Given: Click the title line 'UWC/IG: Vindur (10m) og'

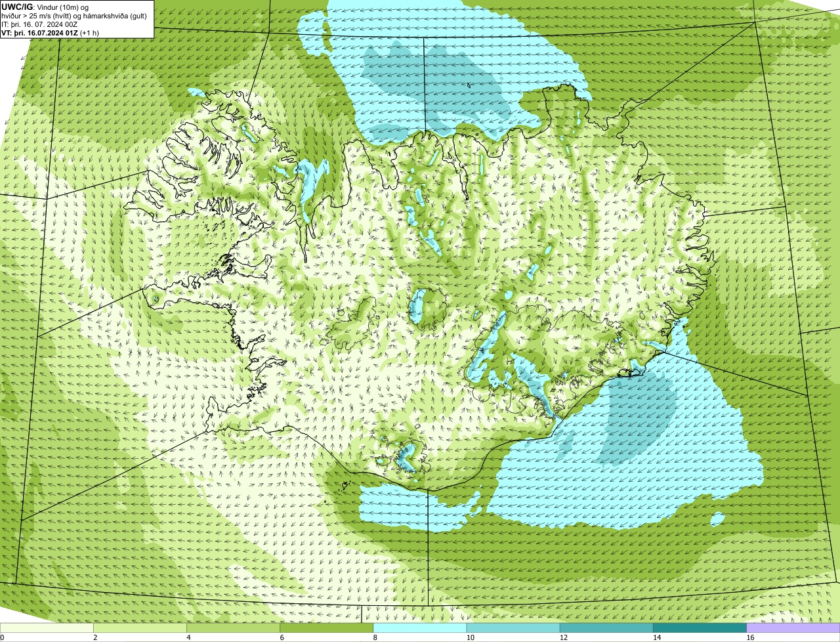Looking at the screenshot, I should pos(45,7).
